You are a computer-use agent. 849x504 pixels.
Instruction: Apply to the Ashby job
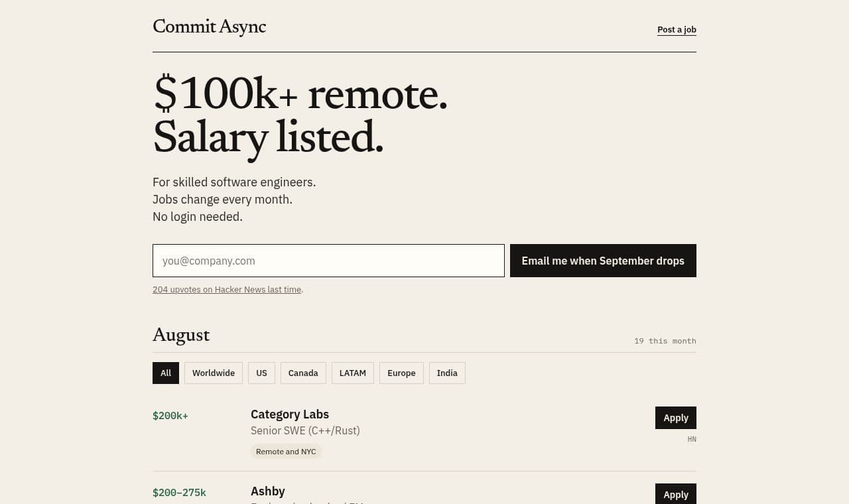tap(676, 494)
